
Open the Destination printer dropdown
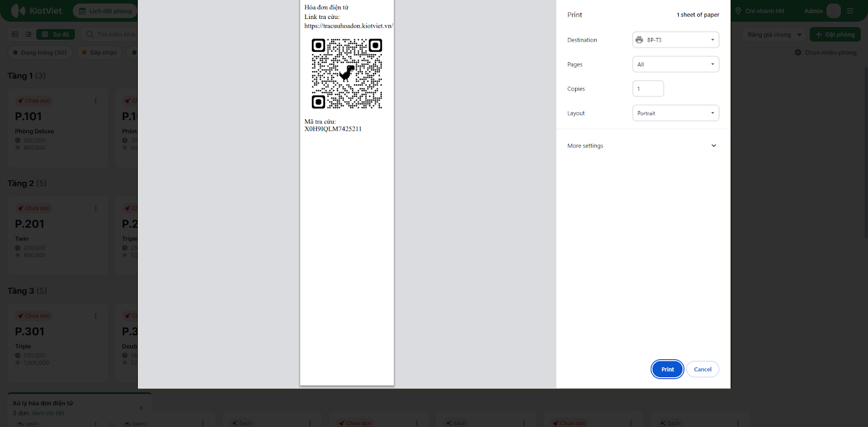point(675,40)
